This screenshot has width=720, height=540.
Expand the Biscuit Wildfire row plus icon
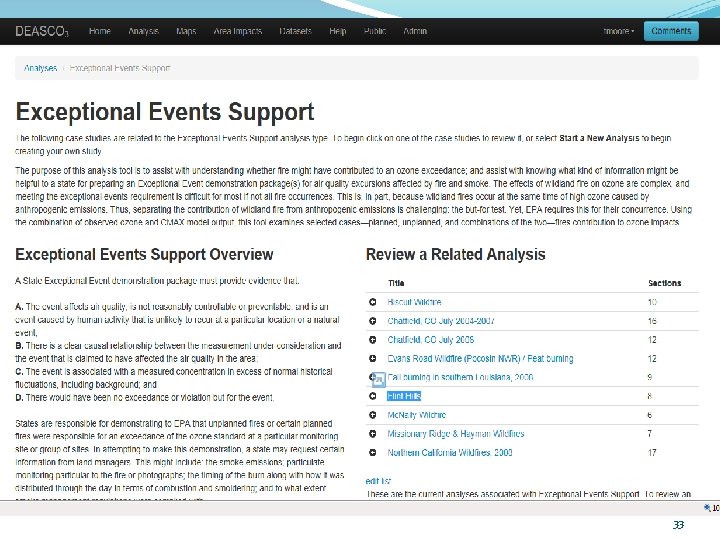pos(372,302)
